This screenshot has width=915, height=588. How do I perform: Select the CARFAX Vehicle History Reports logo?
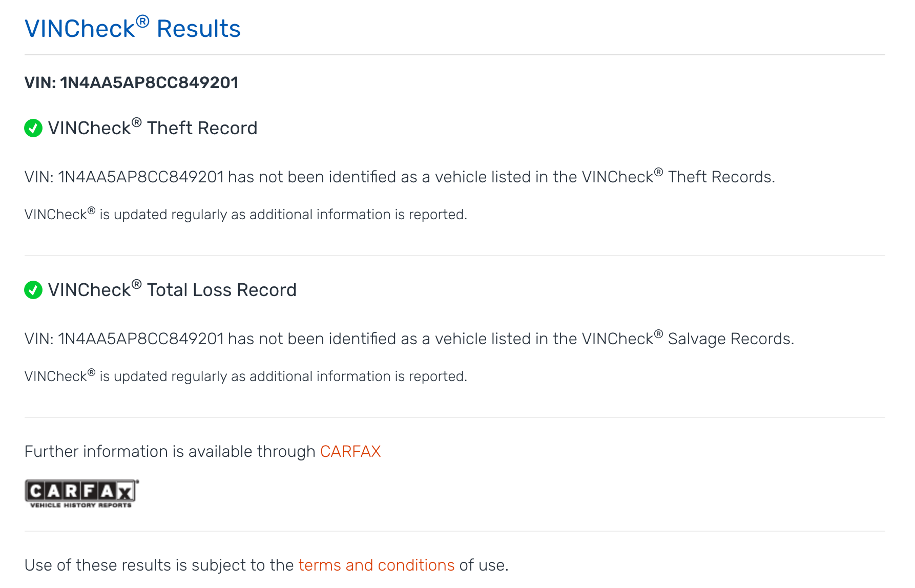80,493
